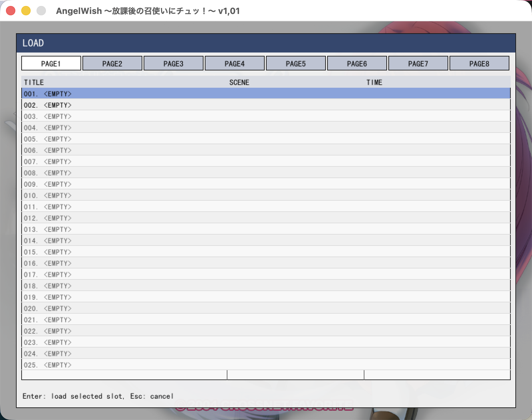Click the TITLE column header
Screen dimensions: 532x420
click(x=34, y=82)
